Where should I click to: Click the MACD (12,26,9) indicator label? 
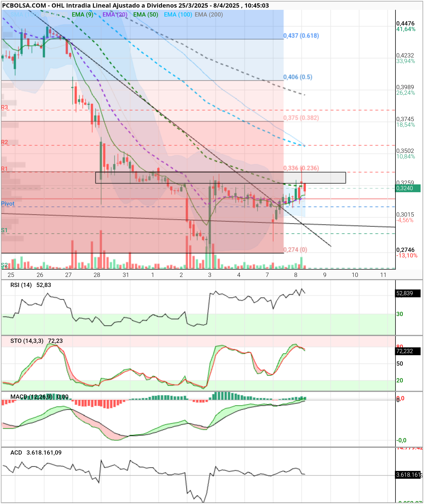39,397
